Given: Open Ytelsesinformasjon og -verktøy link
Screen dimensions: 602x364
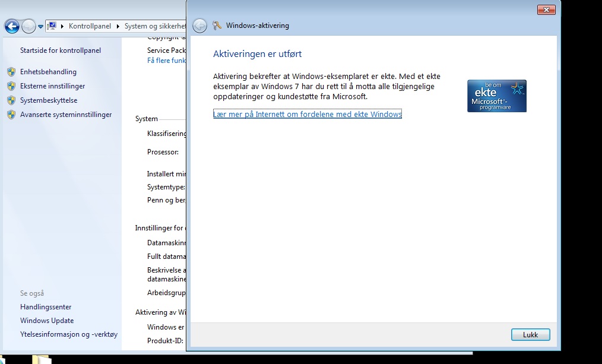Looking at the screenshot, I should tap(69, 334).
